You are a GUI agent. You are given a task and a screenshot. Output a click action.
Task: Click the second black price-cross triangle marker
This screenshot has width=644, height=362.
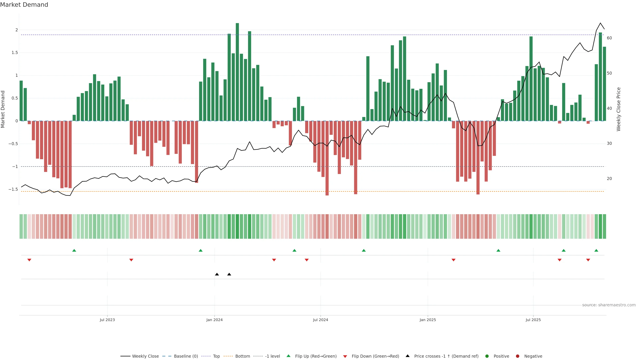tap(229, 274)
